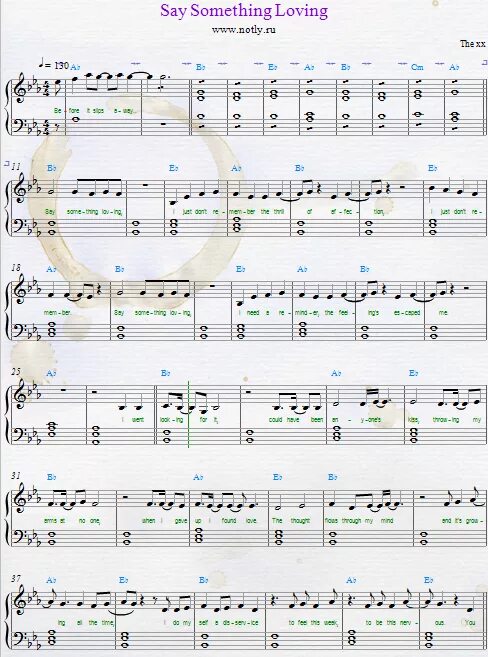
Task: Select 'The xx' artist name
Action: (473, 44)
